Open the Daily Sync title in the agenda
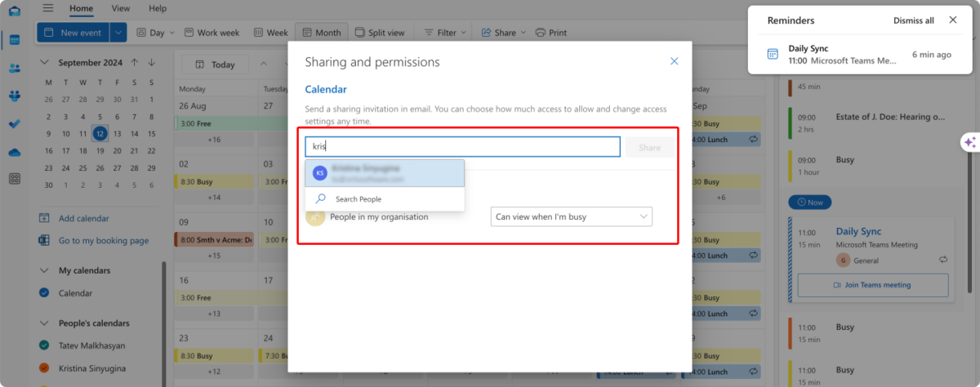 tap(858, 232)
